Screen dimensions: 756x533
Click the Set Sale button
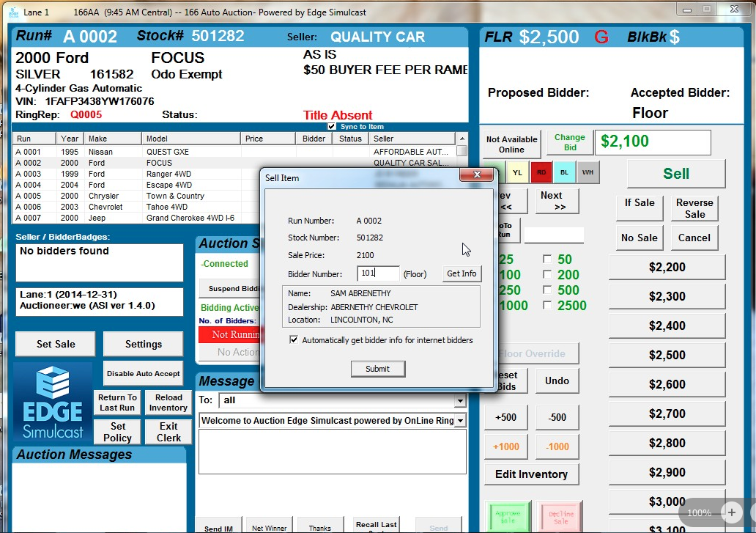coord(56,345)
